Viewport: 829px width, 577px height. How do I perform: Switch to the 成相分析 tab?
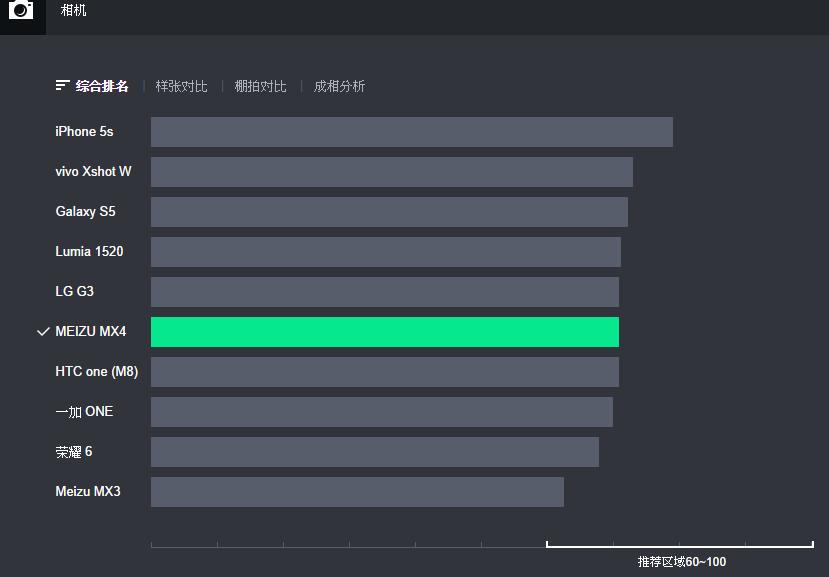(339, 86)
